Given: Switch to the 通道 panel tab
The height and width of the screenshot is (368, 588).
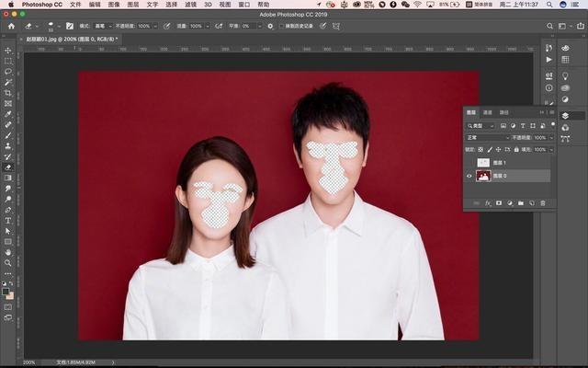Looking at the screenshot, I should [x=488, y=112].
